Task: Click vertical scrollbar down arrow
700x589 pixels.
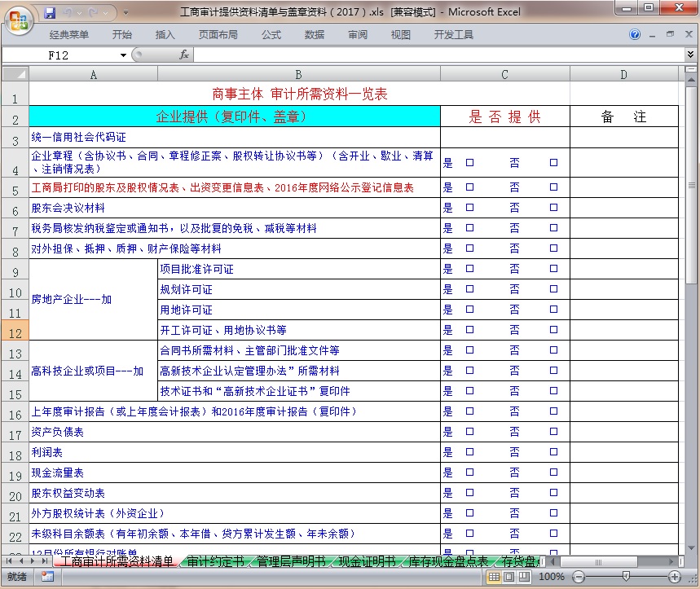Action: [691, 548]
